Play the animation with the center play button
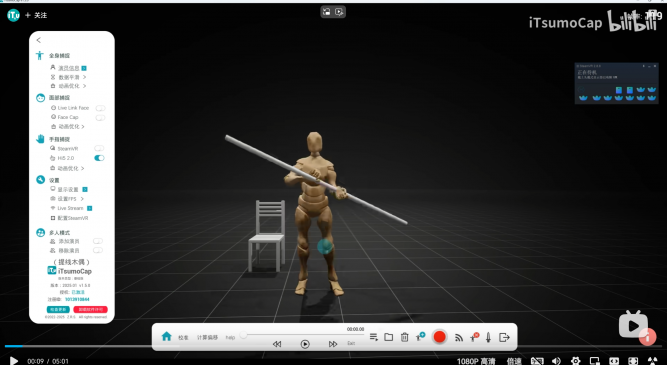This screenshot has height=365, width=667. tap(305, 344)
